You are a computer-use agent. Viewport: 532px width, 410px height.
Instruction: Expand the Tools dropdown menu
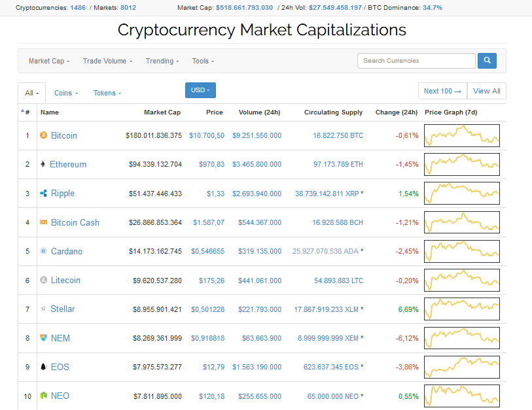(203, 61)
